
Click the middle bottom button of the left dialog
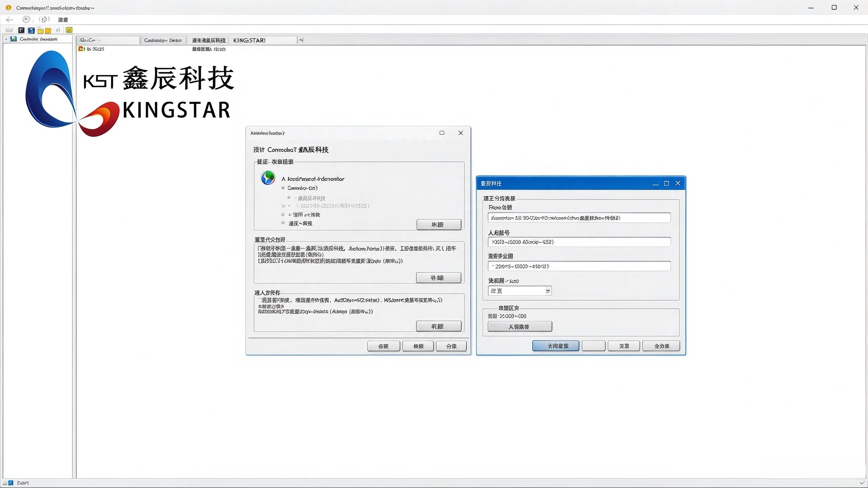[x=418, y=346]
